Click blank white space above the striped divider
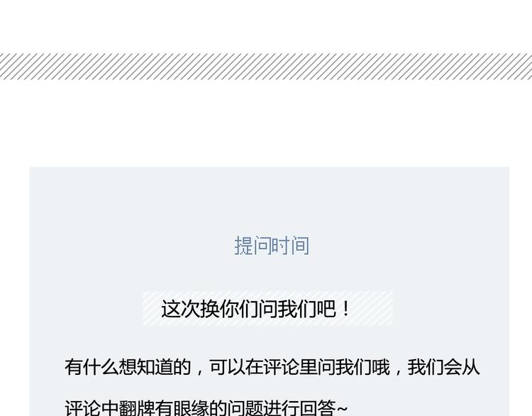This screenshot has width=532, height=416. pyautogui.click(x=266, y=26)
